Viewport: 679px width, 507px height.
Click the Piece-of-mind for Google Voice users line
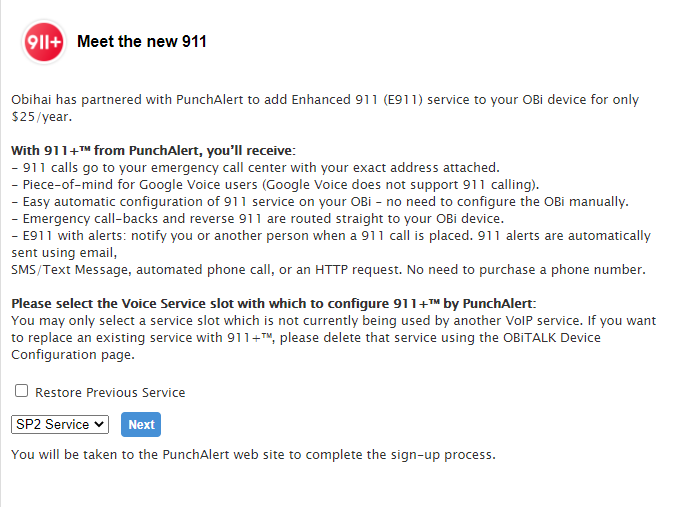[275, 185]
